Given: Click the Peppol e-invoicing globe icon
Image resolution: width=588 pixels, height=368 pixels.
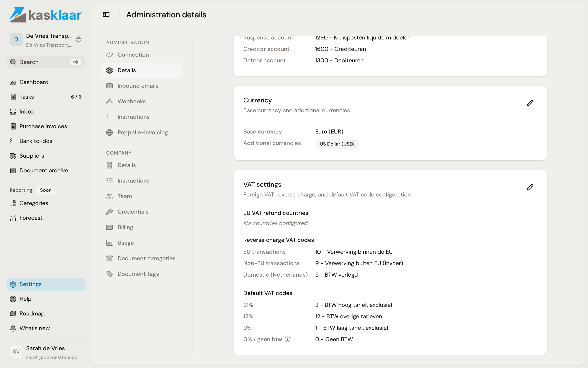Looking at the screenshot, I should [x=109, y=132].
